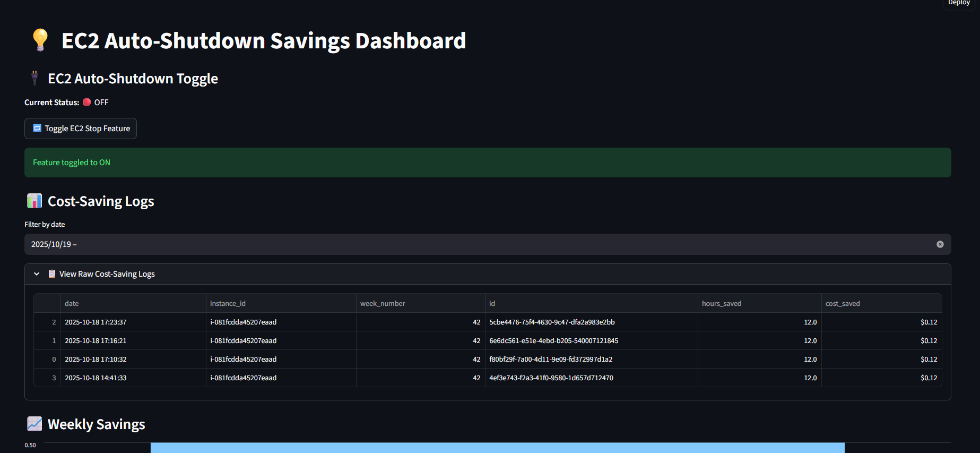Click the Current Status label
Image resolution: width=980 pixels, height=453 pixels.
[x=52, y=102]
